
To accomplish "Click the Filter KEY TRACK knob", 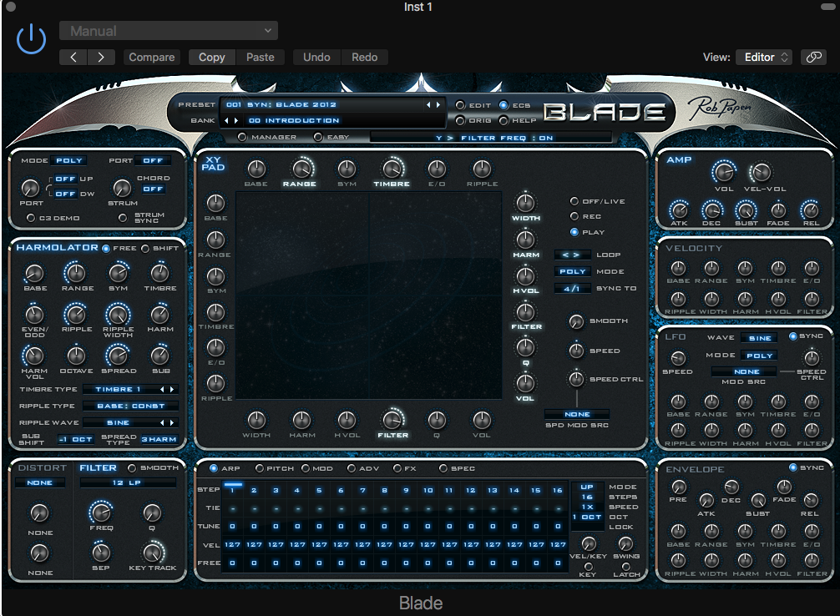I will tap(153, 553).
